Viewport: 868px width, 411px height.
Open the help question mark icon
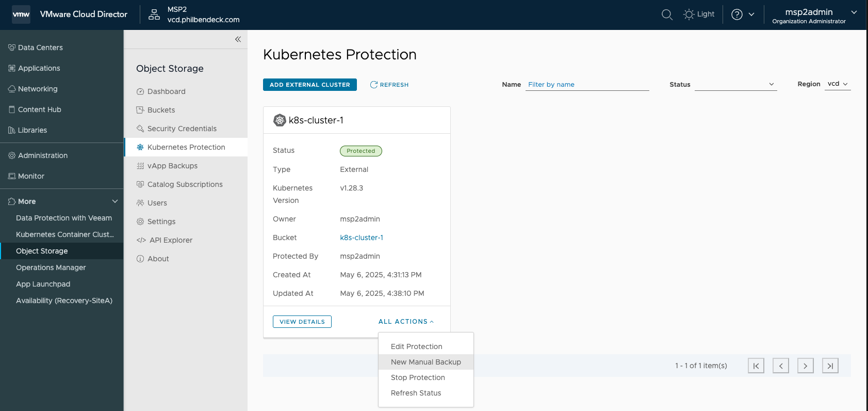(x=737, y=14)
